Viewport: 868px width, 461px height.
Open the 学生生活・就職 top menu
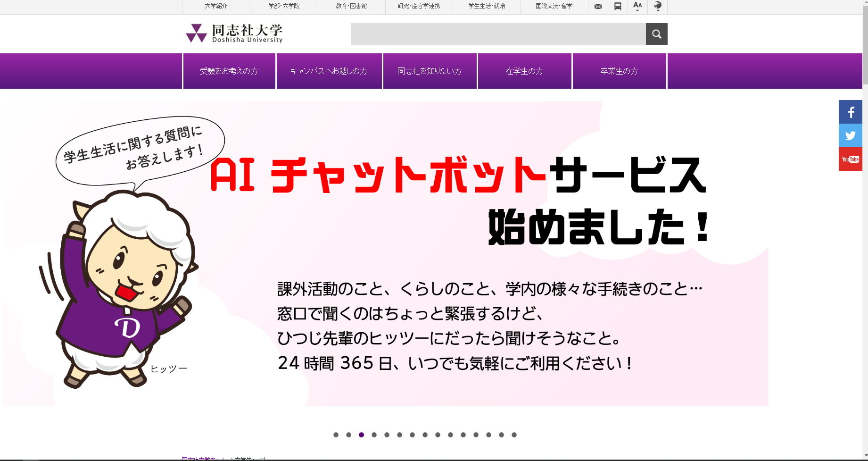(x=487, y=7)
